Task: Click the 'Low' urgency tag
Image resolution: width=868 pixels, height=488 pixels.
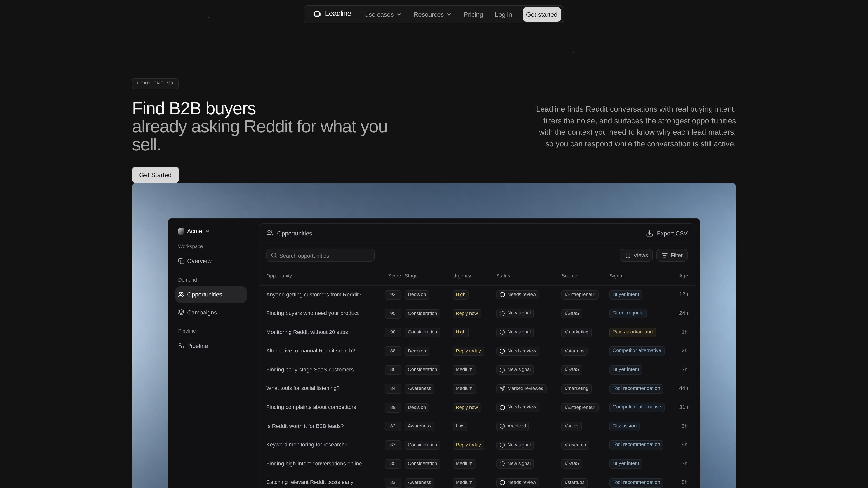Action: tap(460, 426)
